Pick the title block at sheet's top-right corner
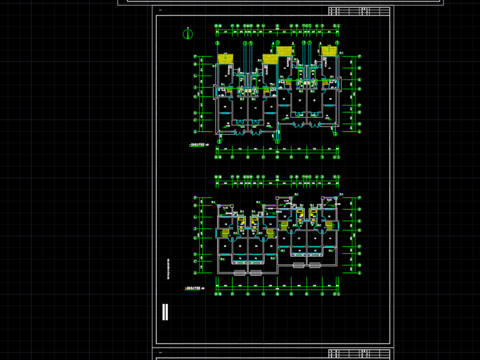 point(359,11)
